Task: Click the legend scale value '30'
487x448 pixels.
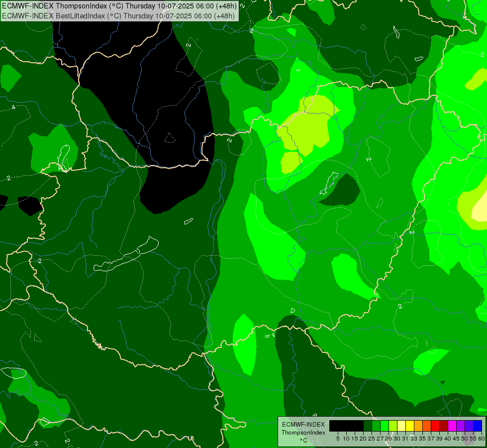Action: 397,439
